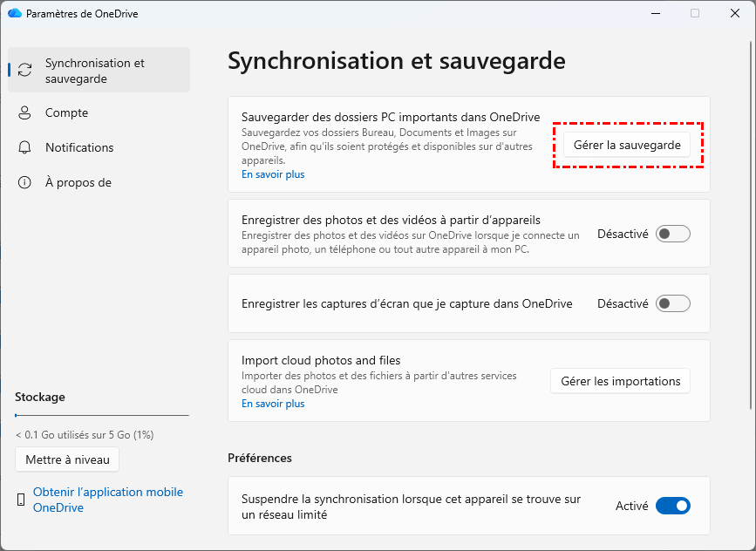Open the Compte section
This screenshot has height=551, width=756.
tap(66, 113)
